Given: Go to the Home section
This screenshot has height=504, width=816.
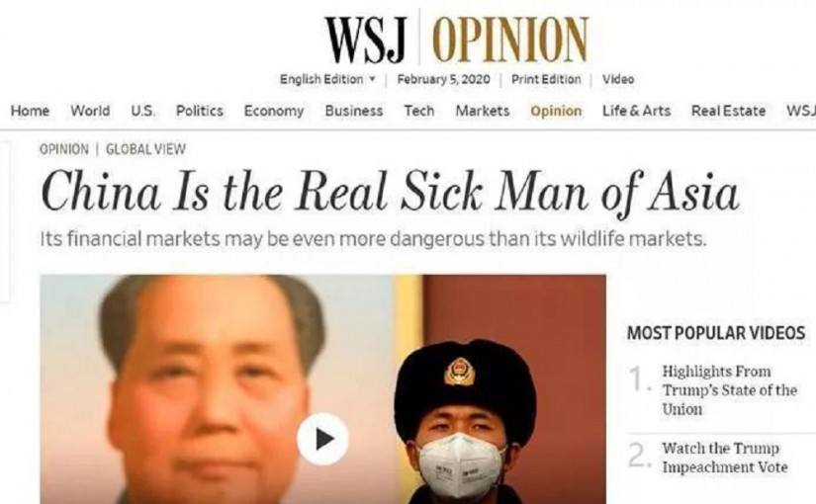Looking at the screenshot, I should pyautogui.click(x=31, y=111).
